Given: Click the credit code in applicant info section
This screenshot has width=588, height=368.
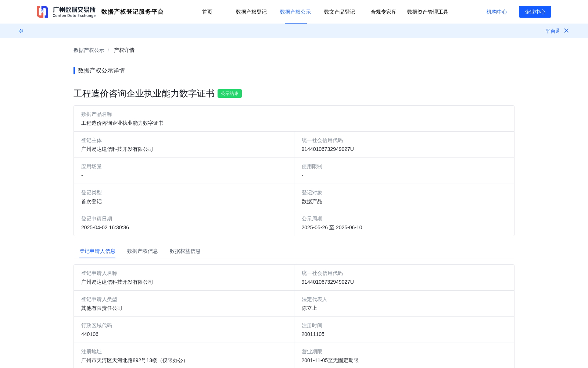Looking at the screenshot, I should point(328,282).
